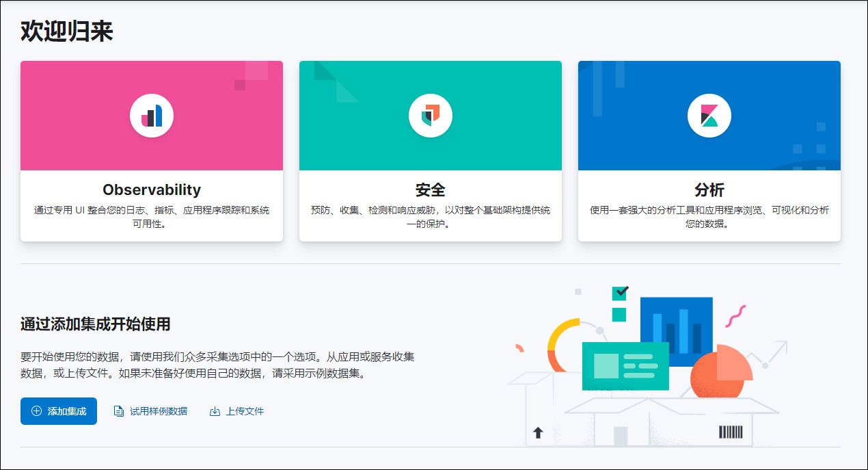The image size is (868, 470).
Task: Open the 分析 solution card title
Action: [709, 190]
